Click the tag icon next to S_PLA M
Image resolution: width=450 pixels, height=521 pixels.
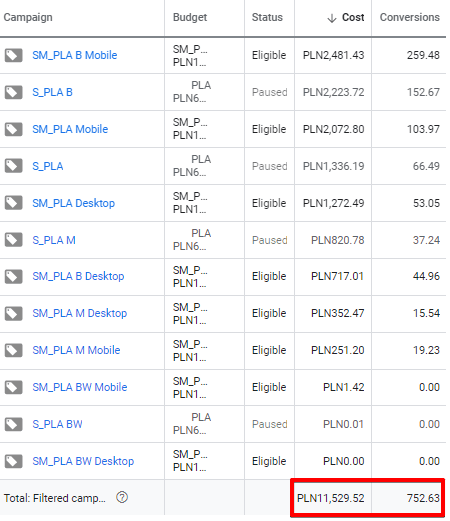tap(13, 240)
